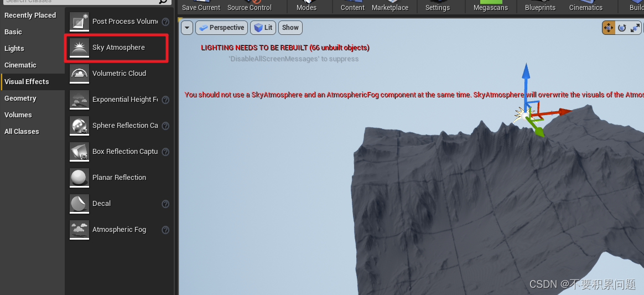Open help for Sphere Reflection Capture
The image size is (644, 295).
pyautogui.click(x=165, y=126)
